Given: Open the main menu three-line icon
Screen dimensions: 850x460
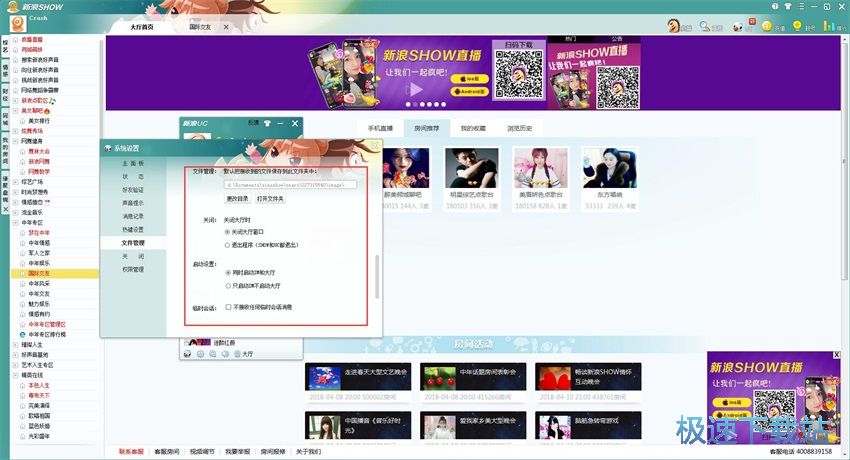Looking at the screenshot, I should tap(802, 6).
